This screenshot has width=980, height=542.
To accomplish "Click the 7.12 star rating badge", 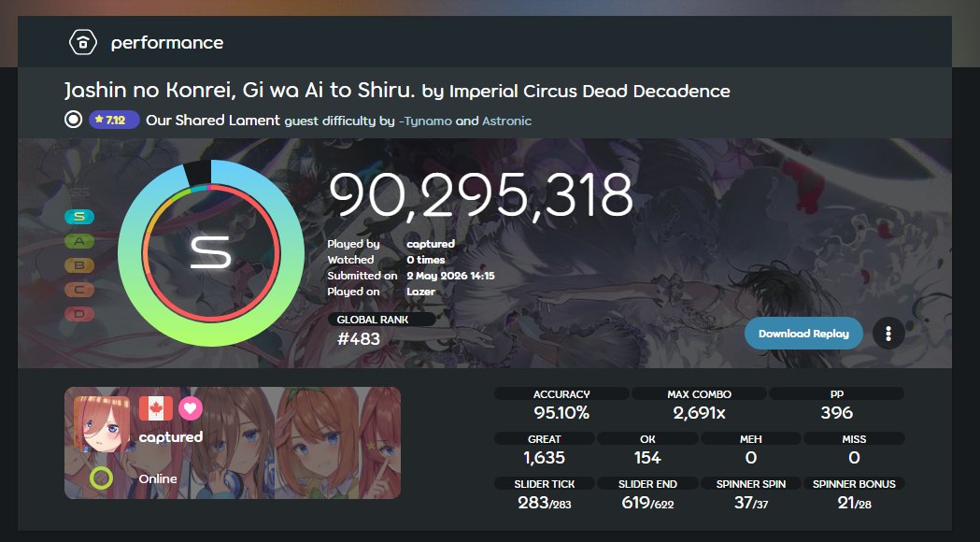I will [114, 120].
